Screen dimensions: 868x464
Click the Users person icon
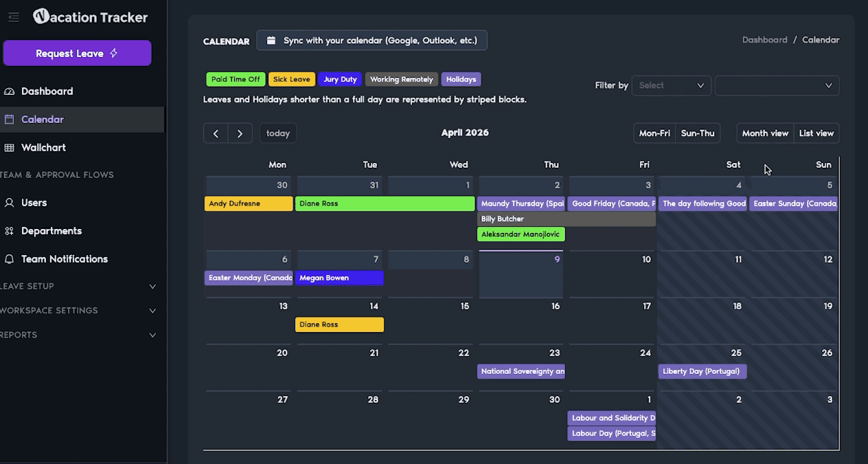pyautogui.click(x=10, y=203)
